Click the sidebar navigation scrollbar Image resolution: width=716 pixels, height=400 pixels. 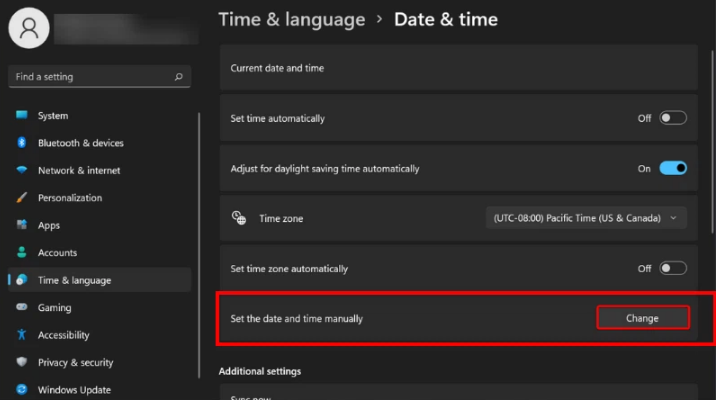click(199, 245)
